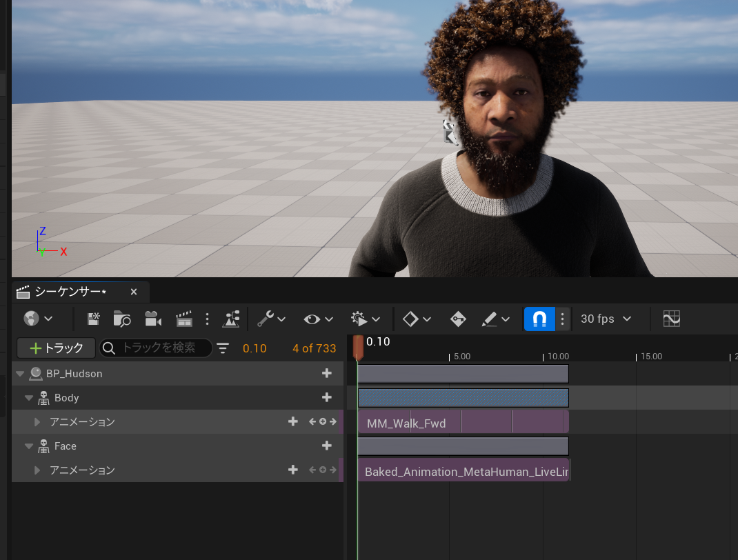Create a new camera with camera icon

pos(152,319)
